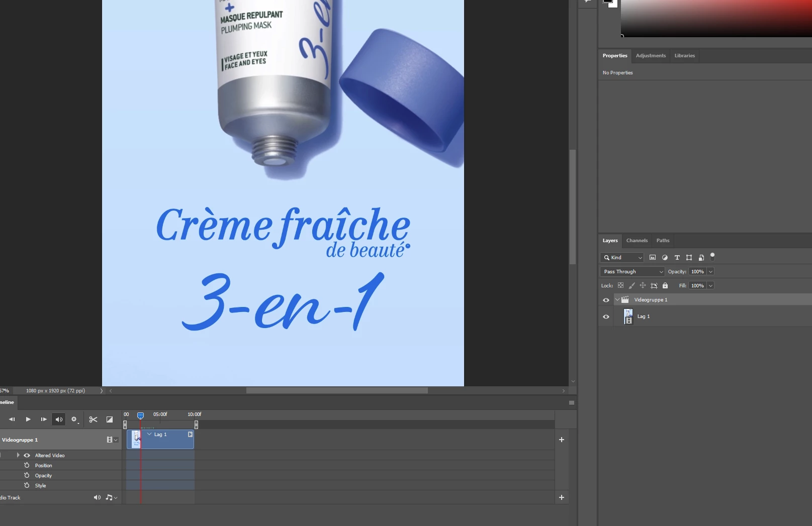
Task: Click the foreground/background color swatch
Action: point(610,3)
